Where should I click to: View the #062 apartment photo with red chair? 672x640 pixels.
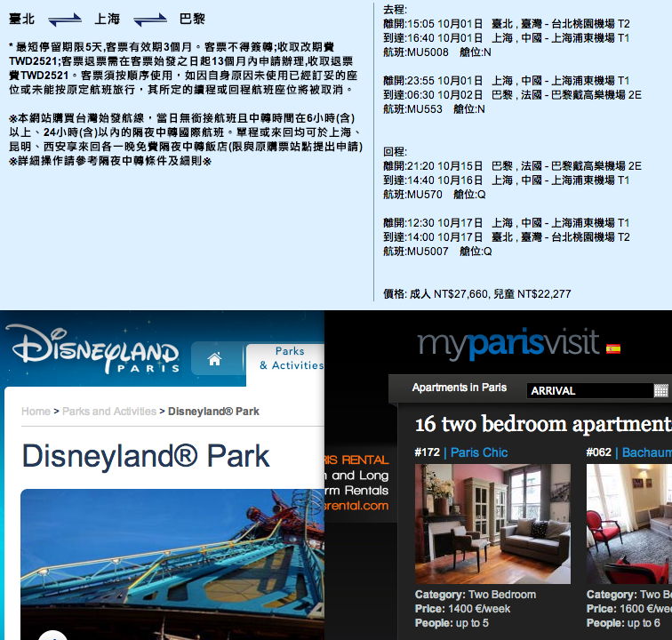[x=628, y=524]
